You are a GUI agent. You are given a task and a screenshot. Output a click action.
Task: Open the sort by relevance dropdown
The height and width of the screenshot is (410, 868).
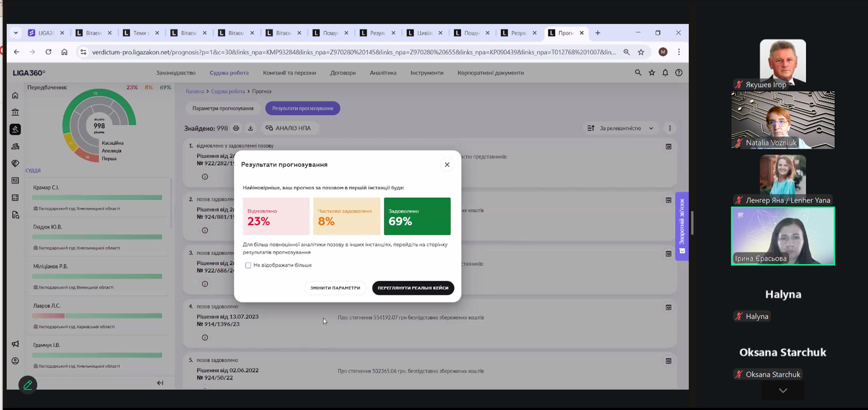click(620, 128)
